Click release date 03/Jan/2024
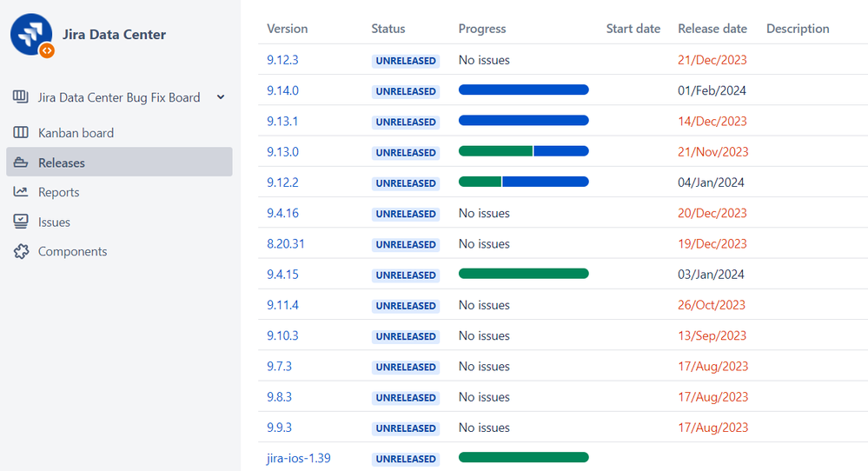Screen dimensions: 868x471 click(711, 274)
